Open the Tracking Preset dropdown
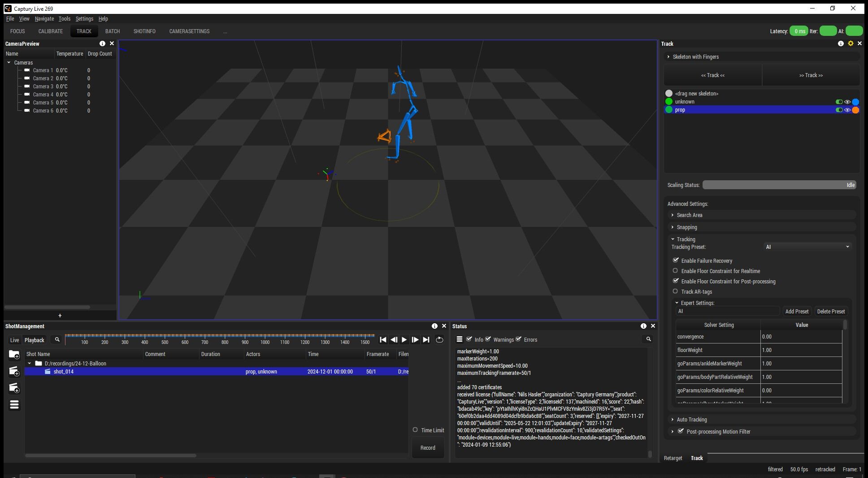This screenshot has height=478, width=868. [x=807, y=247]
